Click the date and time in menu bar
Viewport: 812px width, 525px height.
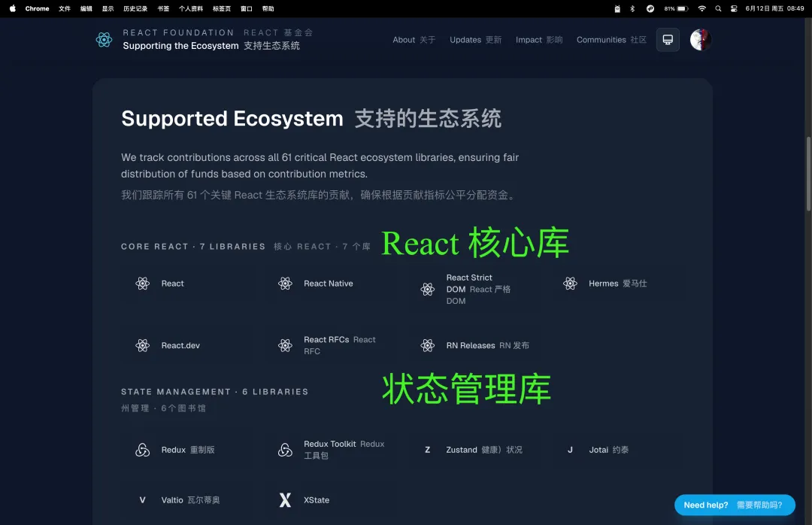pos(774,8)
